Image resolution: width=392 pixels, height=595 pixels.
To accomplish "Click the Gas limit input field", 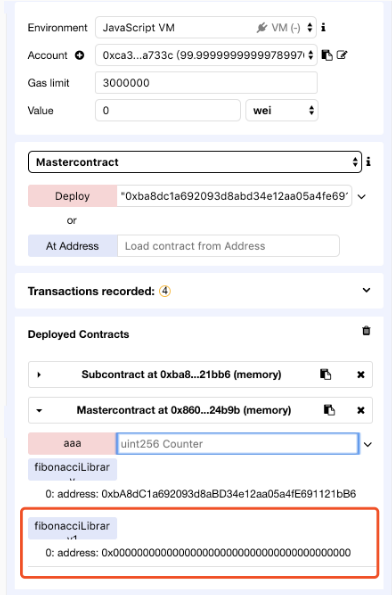I will coord(206,83).
